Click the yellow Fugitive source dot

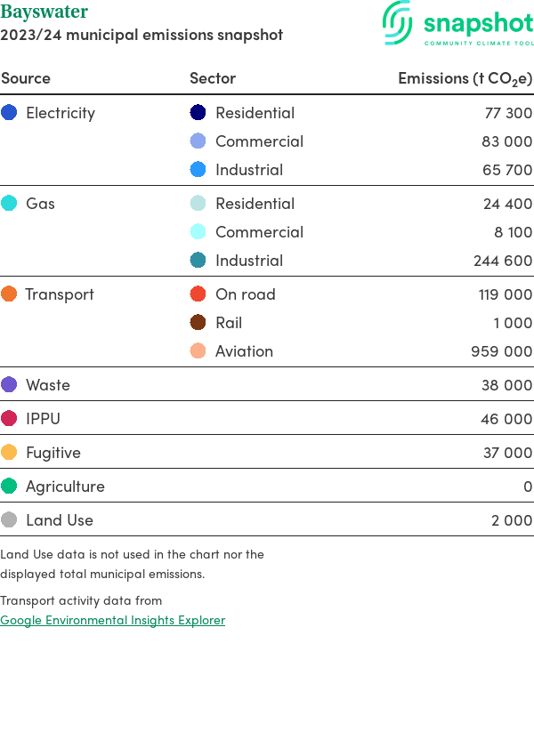9,453
